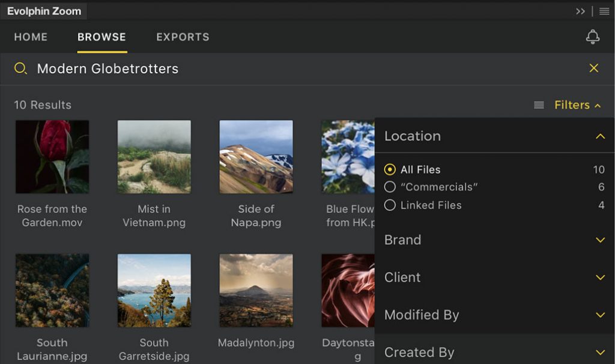615x364 pixels.
Task: Click the "Side of Napa.png" file name
Action: click(256, 216)
